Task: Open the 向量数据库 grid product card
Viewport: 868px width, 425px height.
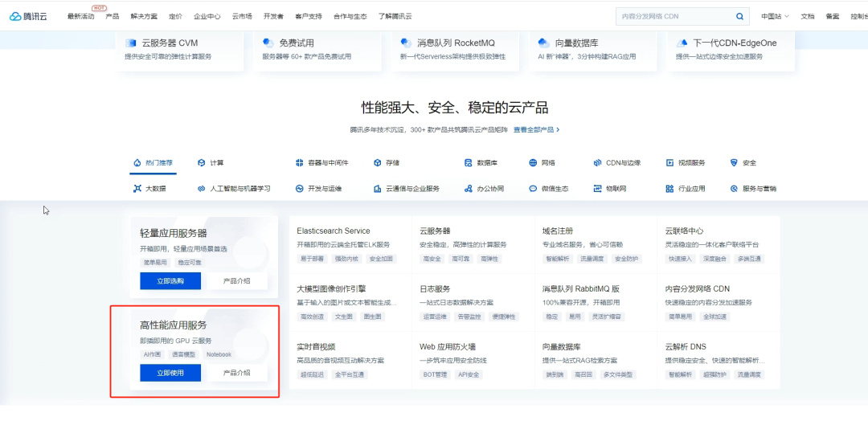Action: (596, 360)
